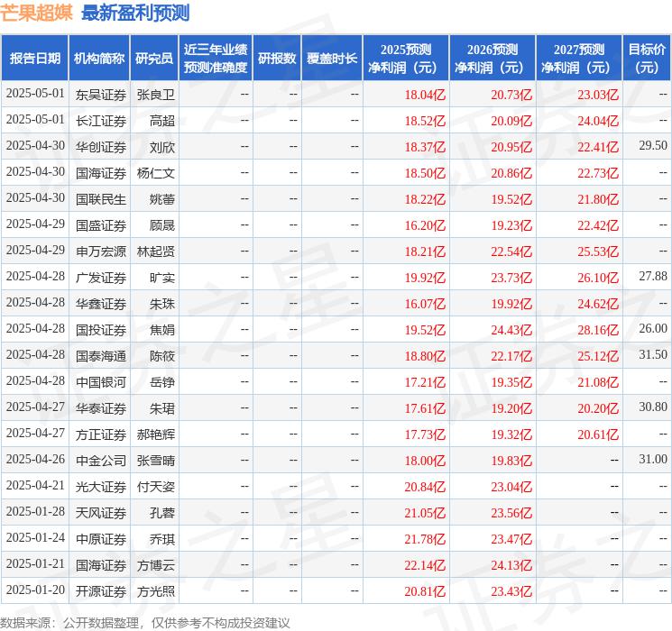The image size is (672, 631).
Task: Select the 报告日期 column header
Action: click(x=34, y=59)
